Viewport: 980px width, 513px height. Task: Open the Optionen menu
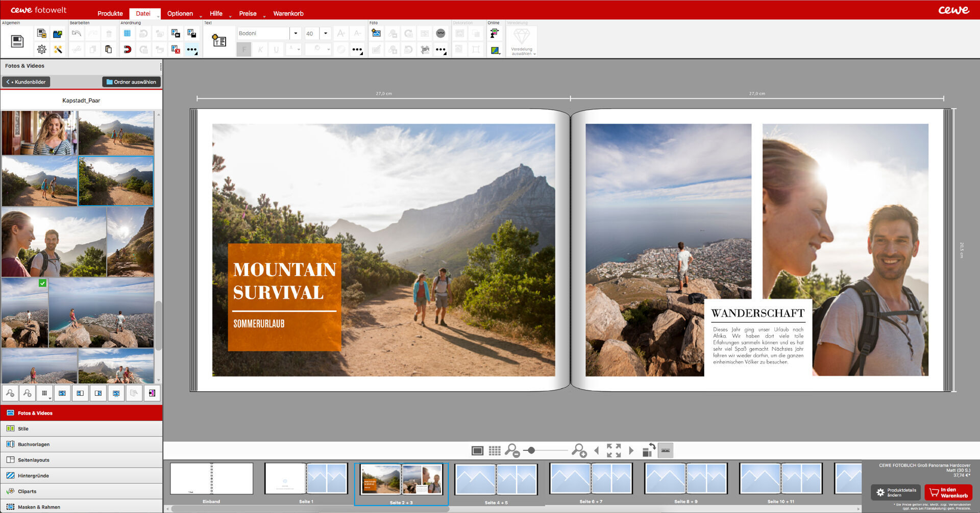tap(180, 13)
